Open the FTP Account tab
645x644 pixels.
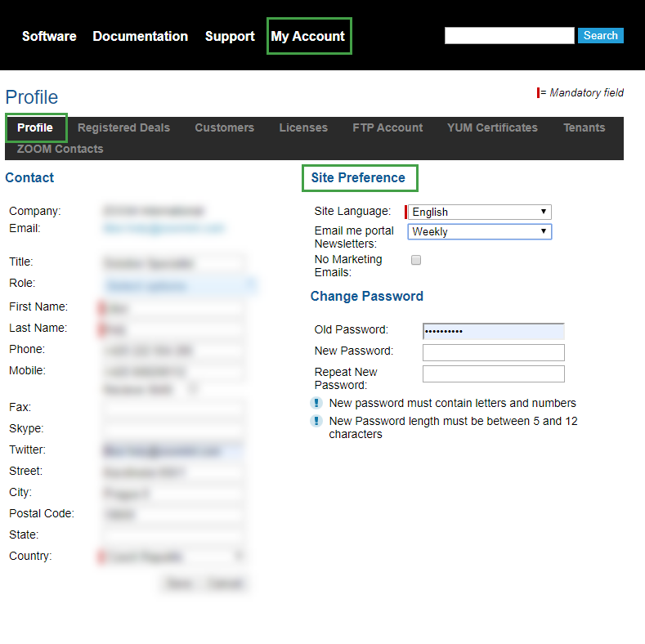pyautogui.click(x=387, y=127)
